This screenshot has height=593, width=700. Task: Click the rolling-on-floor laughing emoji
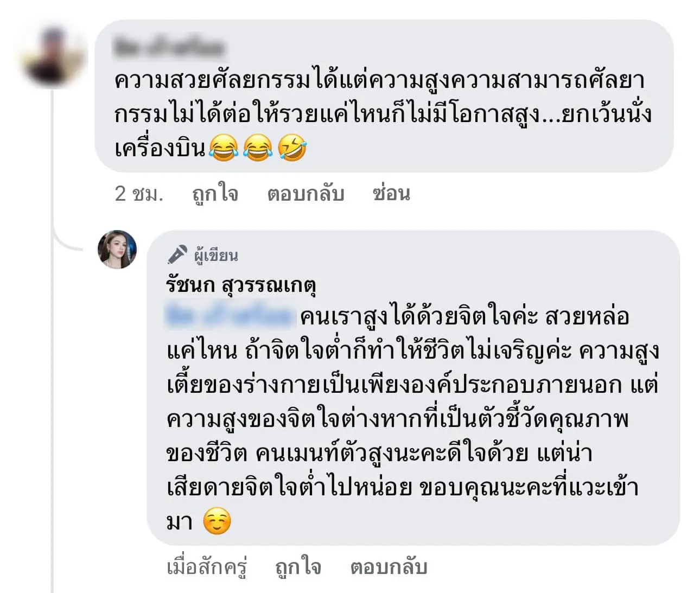(x=292, y=148)
